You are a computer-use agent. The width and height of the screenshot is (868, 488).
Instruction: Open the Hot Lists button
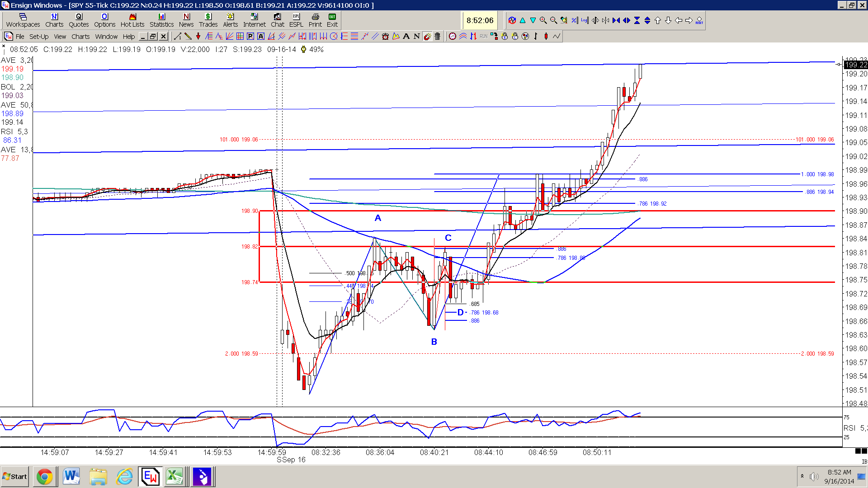coord(132,20)
